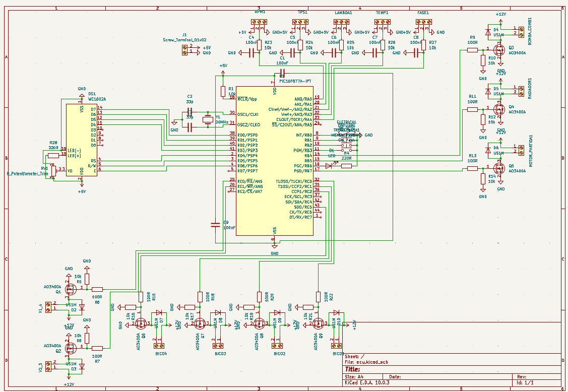Select the RV1 trim potentiometer symbol

(53, 170)
